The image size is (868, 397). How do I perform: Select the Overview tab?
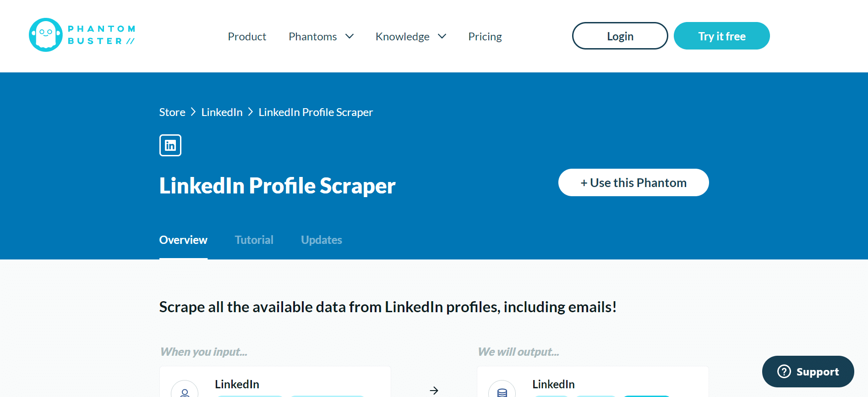(183, 240)
